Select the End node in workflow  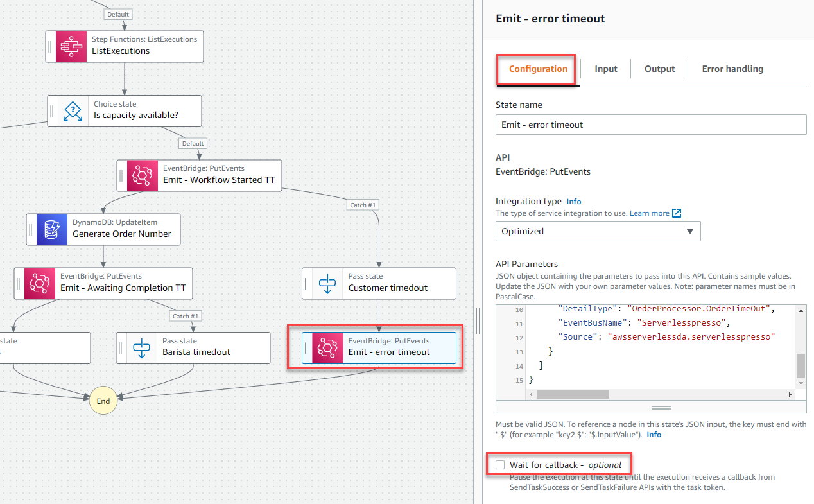[x=103, y=401]
